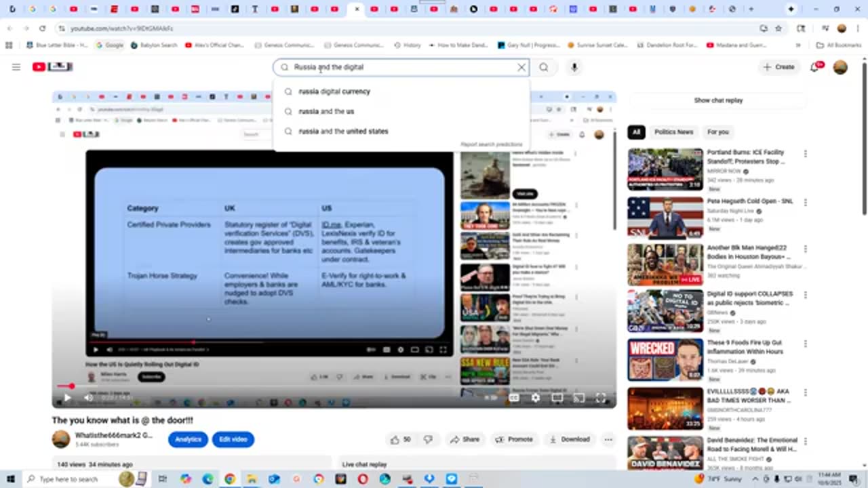The width and height of the screenshot is (868, 488).
Task: Open options for David Benavidez video
Action: pyautogui.click(x=806, y=441)
